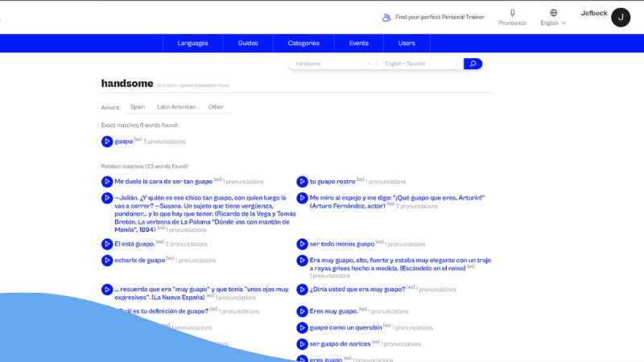
Task: Play the Julián quote pronunciation
Action: tap(107, 198)
